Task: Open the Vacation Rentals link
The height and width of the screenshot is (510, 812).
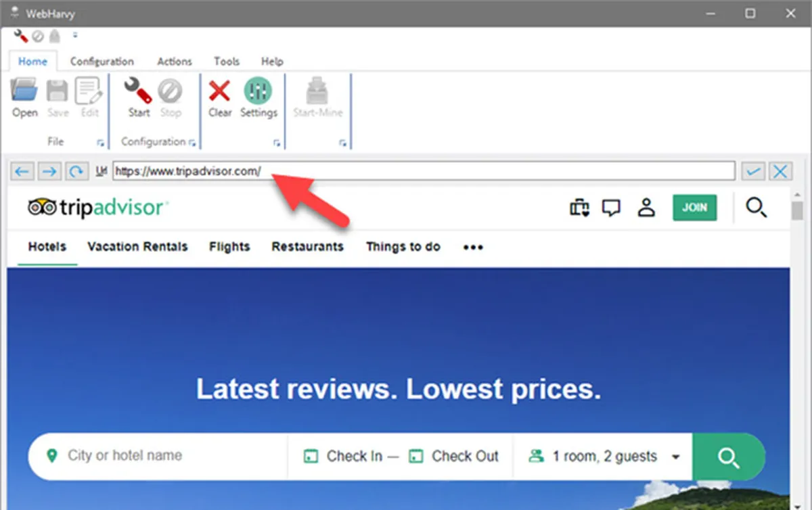Action: pyautogui.click(x=137, y=247)
